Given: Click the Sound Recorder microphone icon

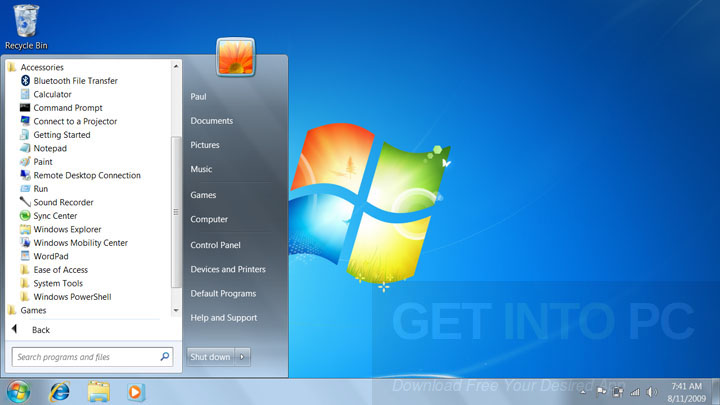Looking at the screenshot, I should tap(25, 202).
